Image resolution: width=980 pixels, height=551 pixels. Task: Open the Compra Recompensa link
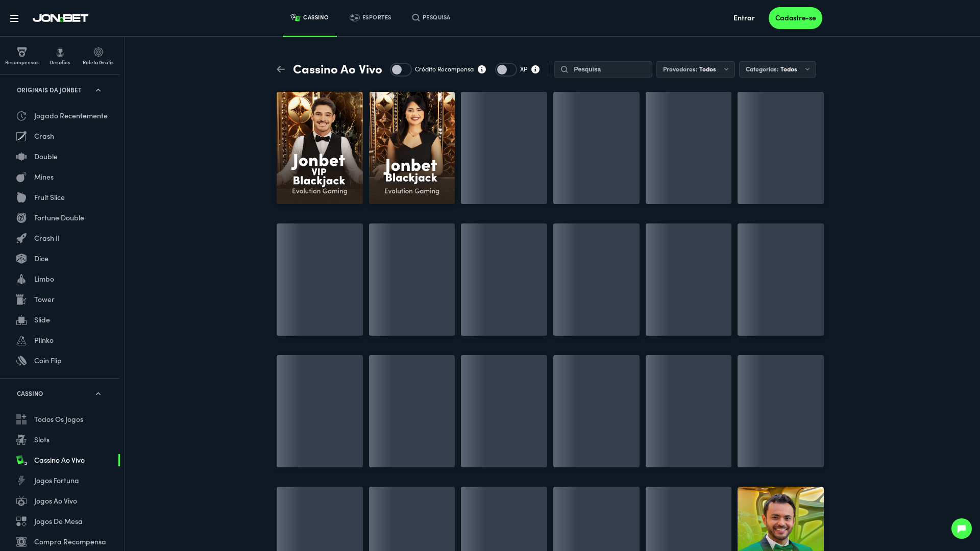(70, 542)
